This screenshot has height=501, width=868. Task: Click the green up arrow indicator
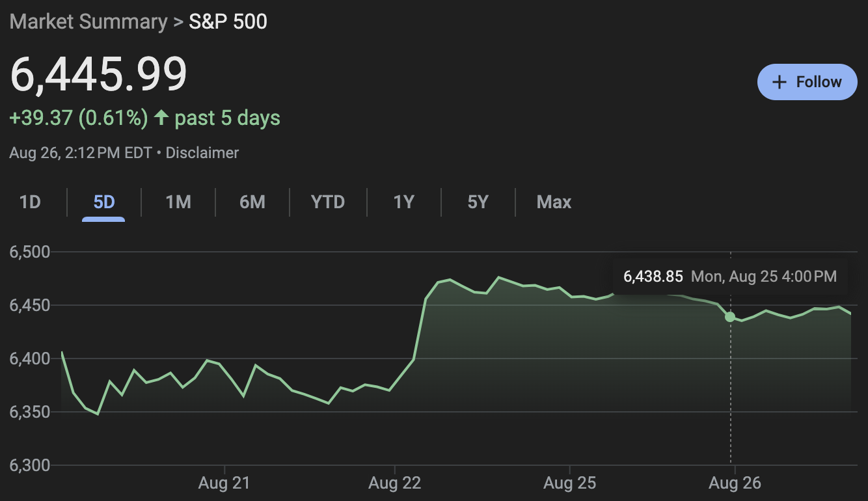(161, 118)
